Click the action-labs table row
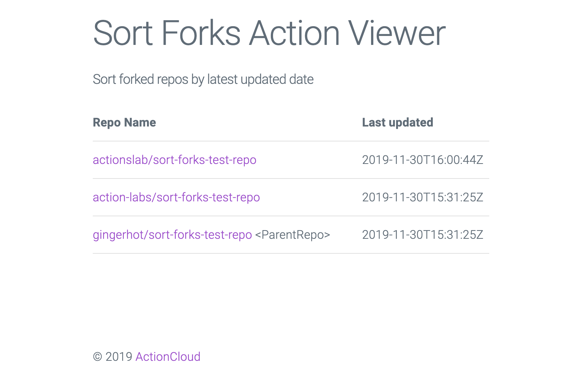 point(291,197)
